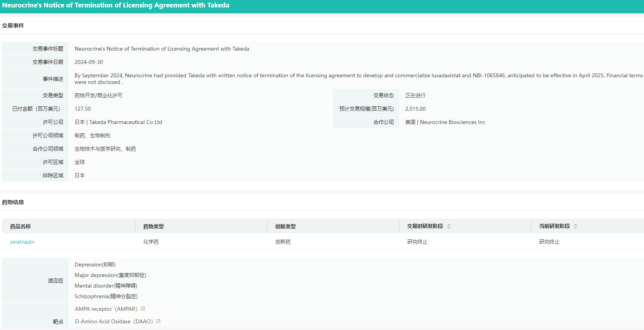Sort by 交易时研发阶段 using its arrows
Viewport: 644px width, 330px height.
pos(449,226)
